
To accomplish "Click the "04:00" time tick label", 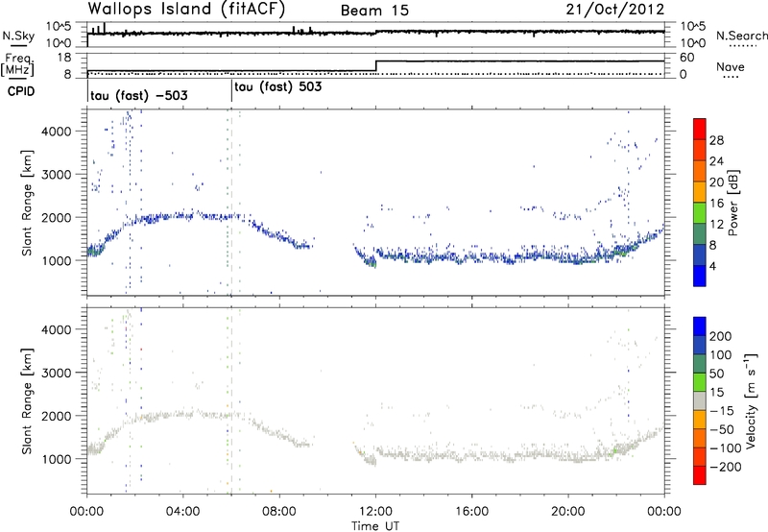I will click(183, 512).
